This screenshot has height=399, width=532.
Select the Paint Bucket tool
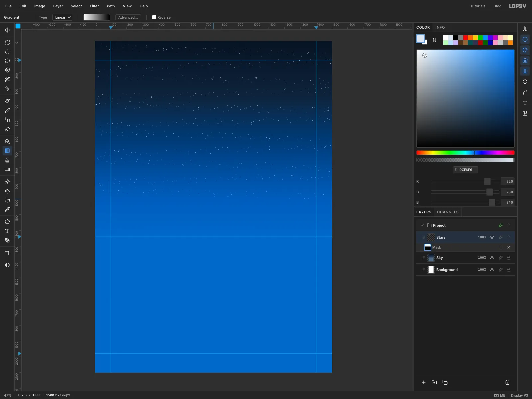point(7,141)
